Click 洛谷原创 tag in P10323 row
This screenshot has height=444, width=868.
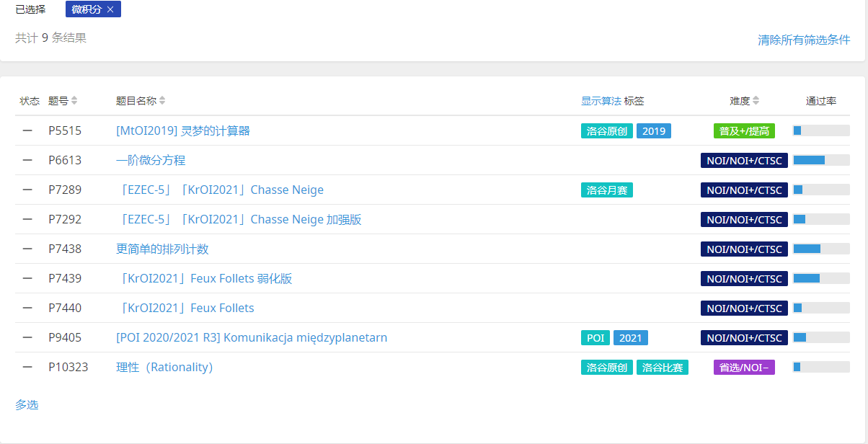coord(607,368)
